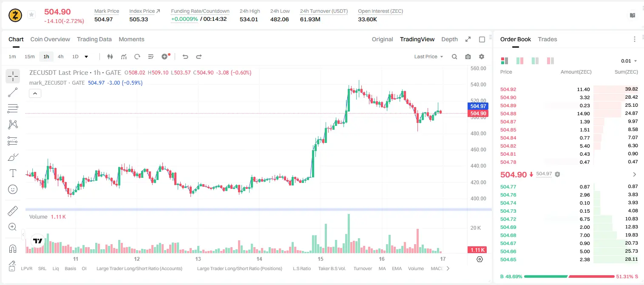Open the Last Price type dropdown
The image size is (644, 285).
point(428,57)
